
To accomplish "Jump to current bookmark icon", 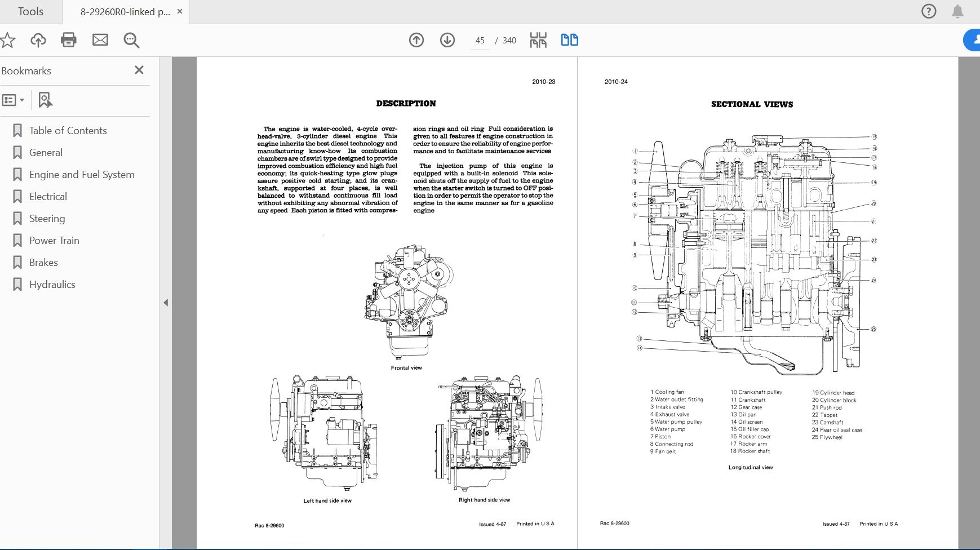I will [45, 100].
